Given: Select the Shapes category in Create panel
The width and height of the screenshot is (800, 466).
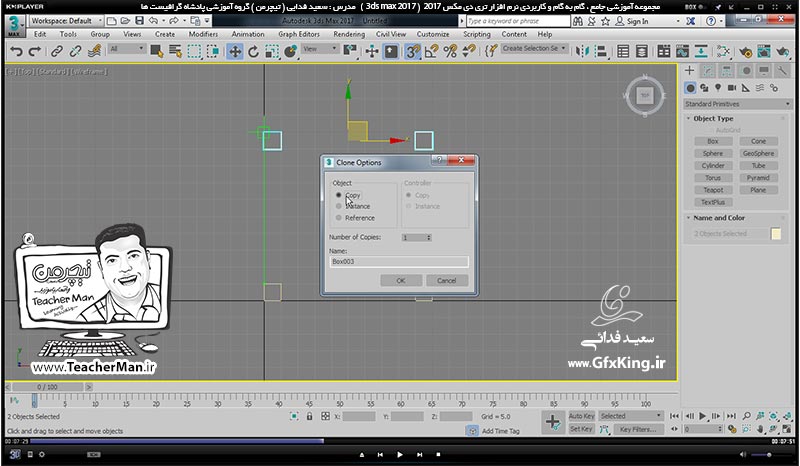Looking at the screenshot, I should click(704, 88).
